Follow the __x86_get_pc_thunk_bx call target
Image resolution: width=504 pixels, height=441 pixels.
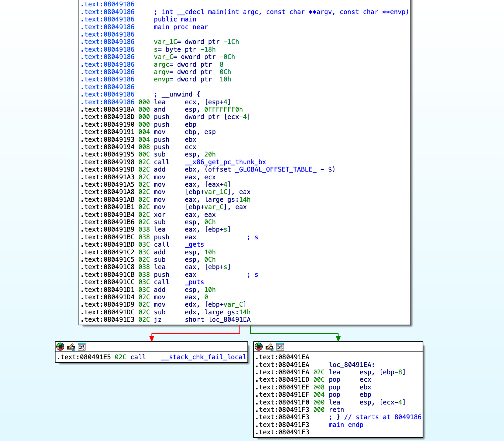226,162
